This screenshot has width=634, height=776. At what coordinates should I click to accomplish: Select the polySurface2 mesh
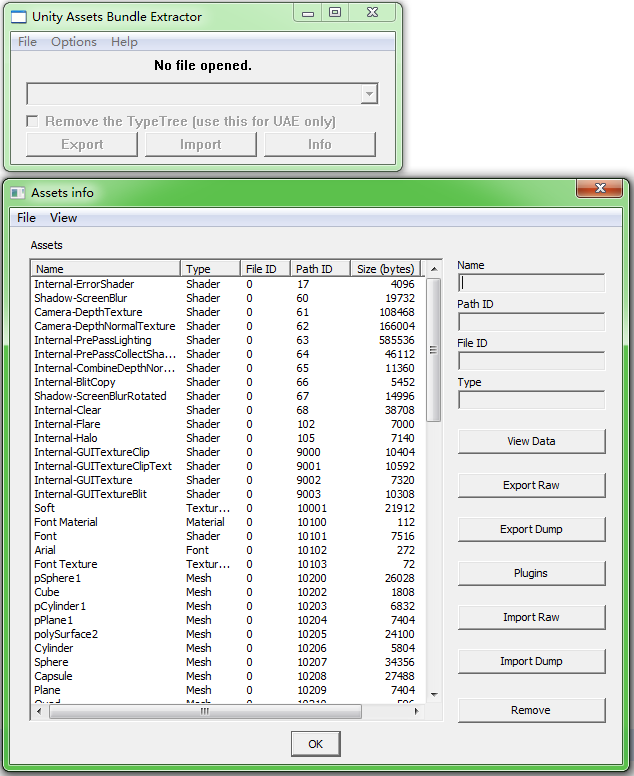pyautogui.click(x=228, y=634)
